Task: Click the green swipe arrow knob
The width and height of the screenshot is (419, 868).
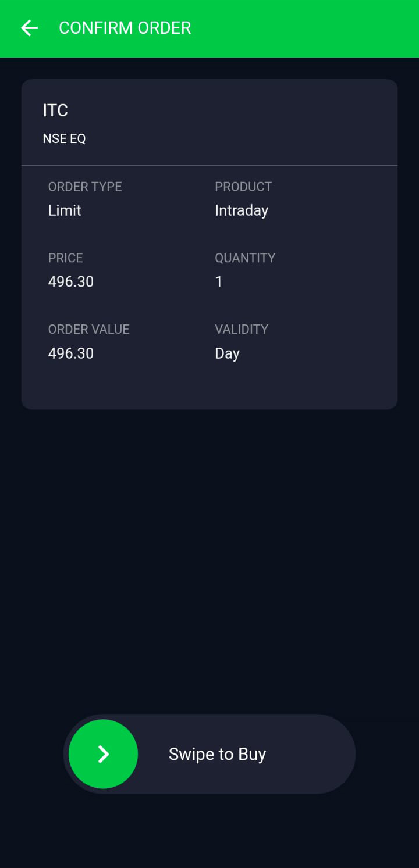Action: pos(104,754)
